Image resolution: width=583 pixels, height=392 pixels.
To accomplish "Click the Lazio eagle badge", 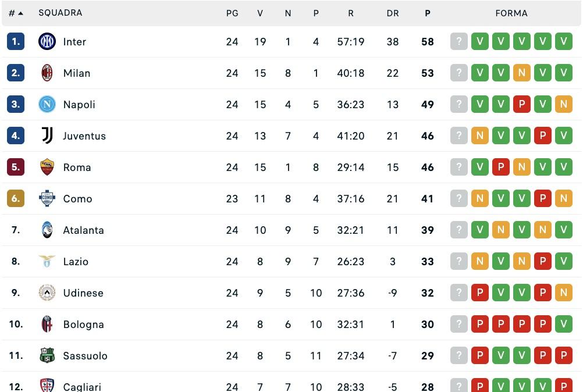I will 47,261.
